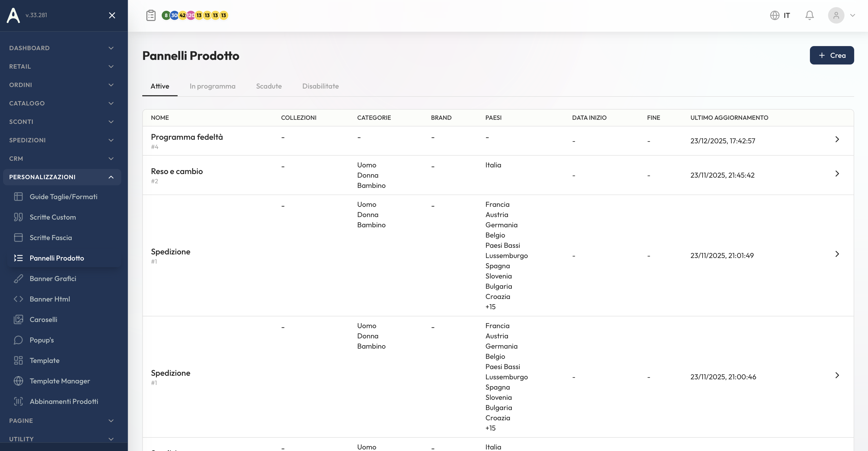The image size is (868, 451).
Task: Click the ULTIMO AGGIORNAMENTO column header
Action: [x=729, y=118]
